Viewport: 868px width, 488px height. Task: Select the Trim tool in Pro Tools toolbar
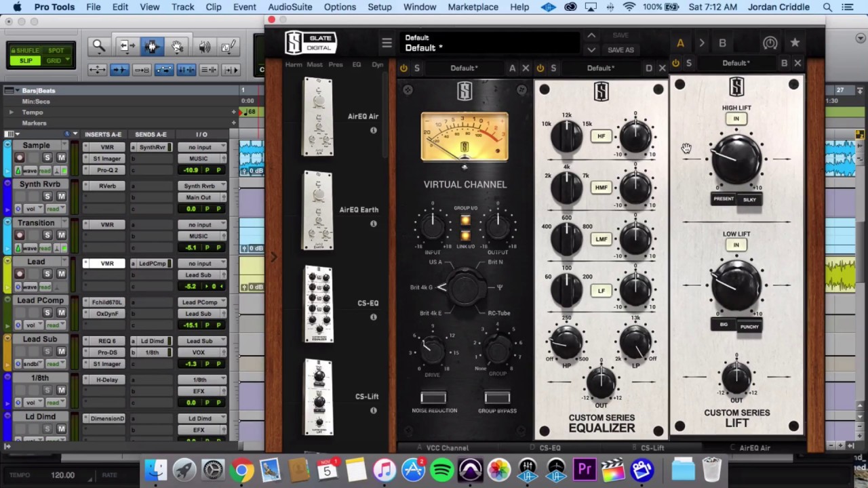125,46
